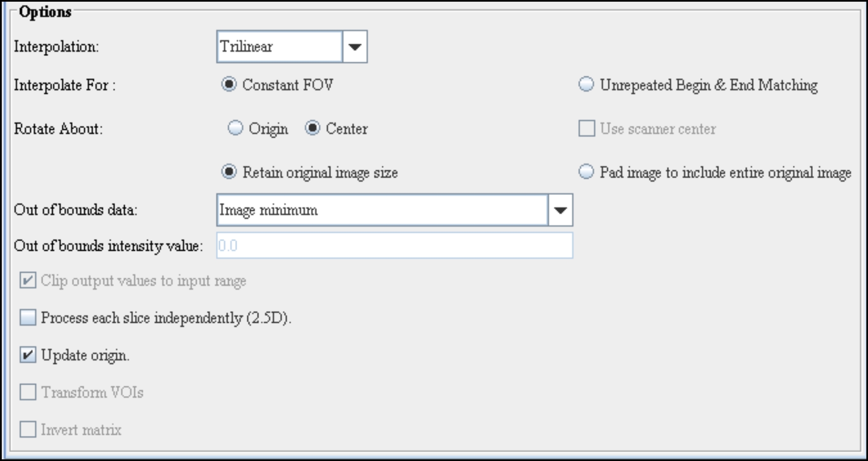Click the Update origin label text
The height and width of the screenshot is (461, 868).
(x=85, y=355)
